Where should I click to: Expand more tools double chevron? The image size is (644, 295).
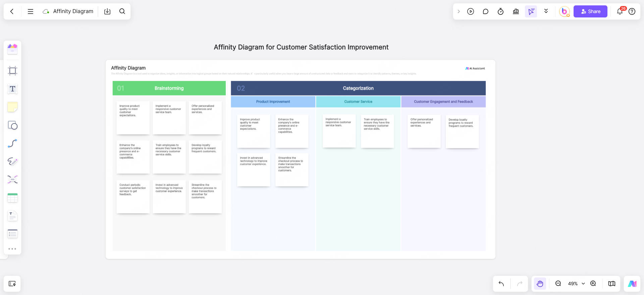click(x=546, y=11)
